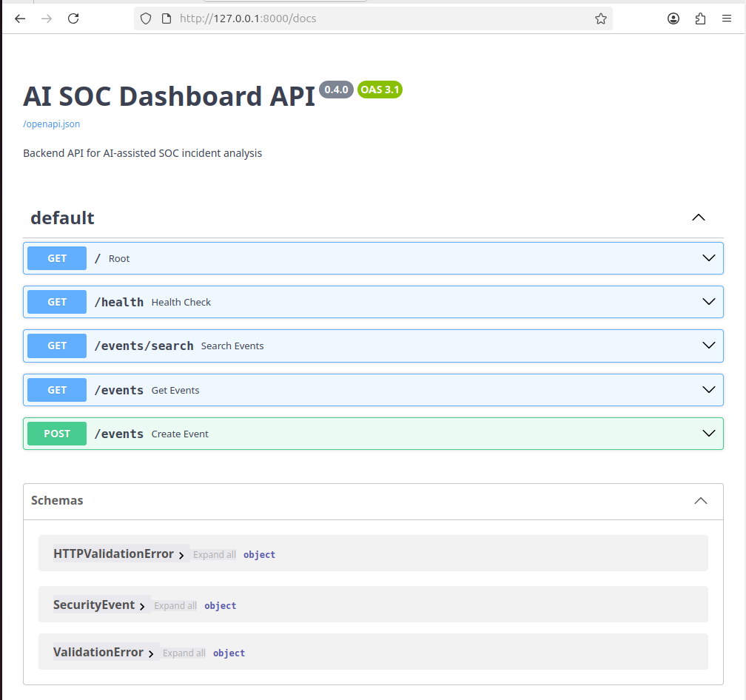The image size is (746, 700).
Task: Open the browser hamburger menu
Action: [x=727, y=18]
